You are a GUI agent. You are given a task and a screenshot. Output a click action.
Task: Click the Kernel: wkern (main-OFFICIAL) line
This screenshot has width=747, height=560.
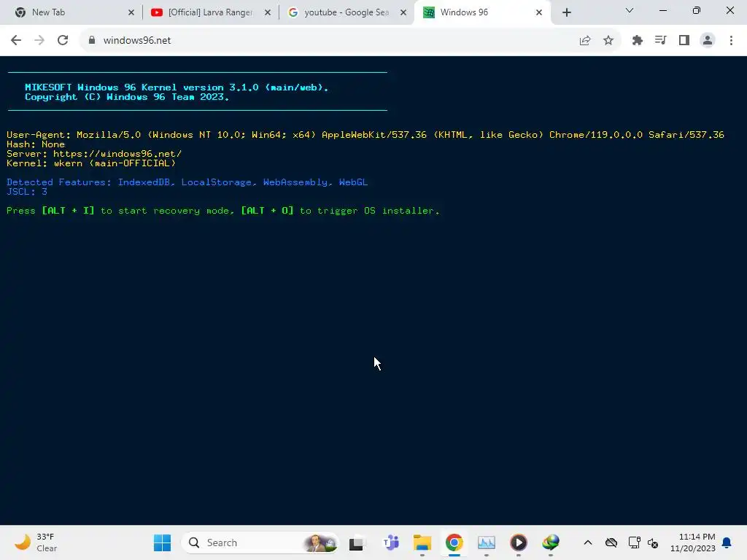pos(91,163)
